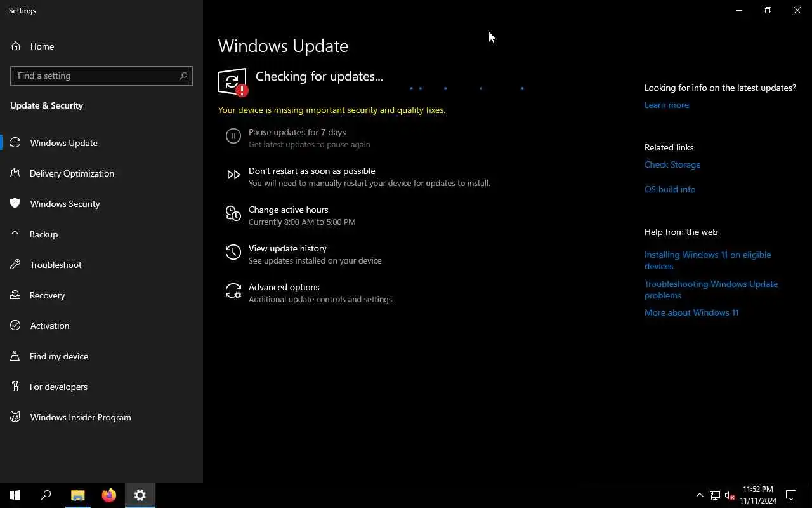Select Don't restart as soon as possible
The image size is (812, 508).
(311, 171)
